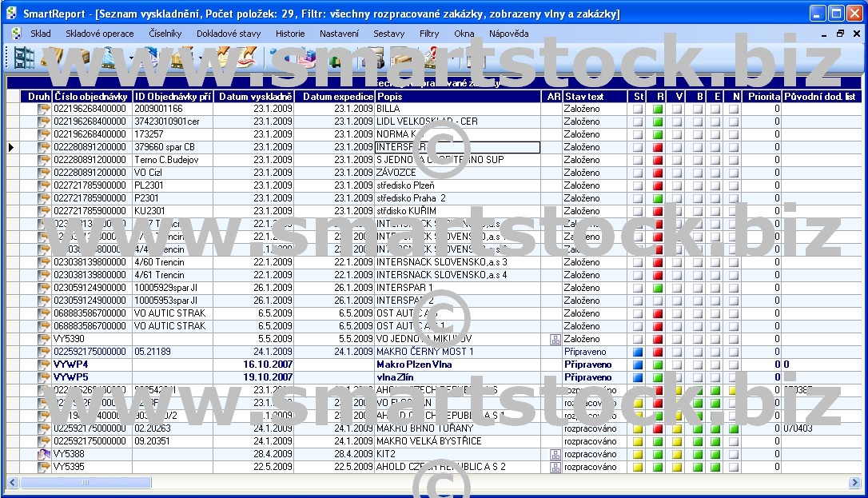Screen dimensions: 868x498
Task: Click the green R indicator in the BILLA row
Action: coord(658,109)
